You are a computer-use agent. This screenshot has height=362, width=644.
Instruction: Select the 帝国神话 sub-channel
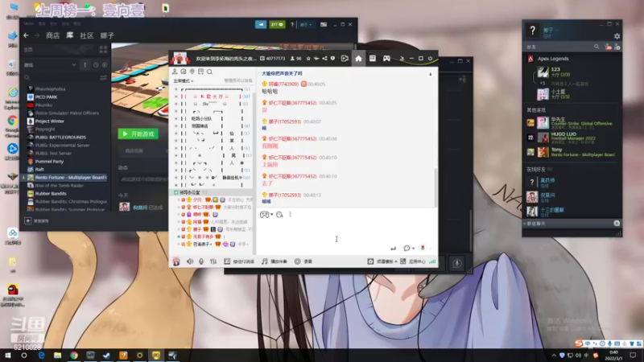pyautogui.click(x=200, y=126)
